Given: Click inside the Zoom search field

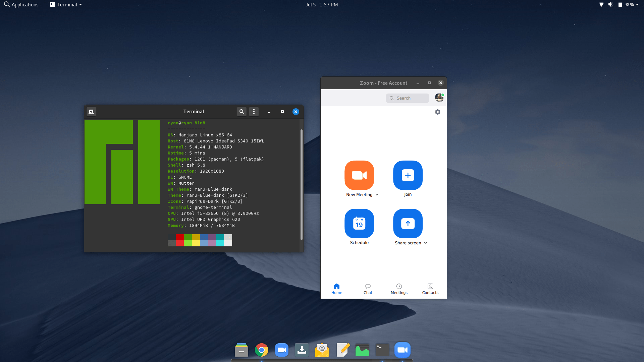Looking at the screenshot, I should coord(407,98).
